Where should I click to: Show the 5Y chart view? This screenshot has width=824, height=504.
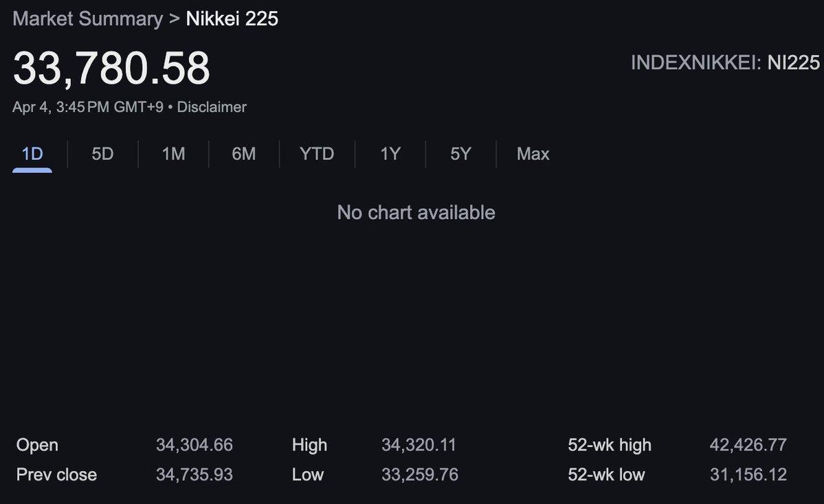pyautogui.click(x=460, y=154)
